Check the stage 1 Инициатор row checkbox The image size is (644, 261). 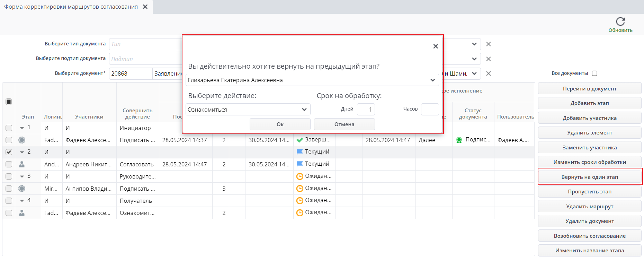tap(9, 128)
